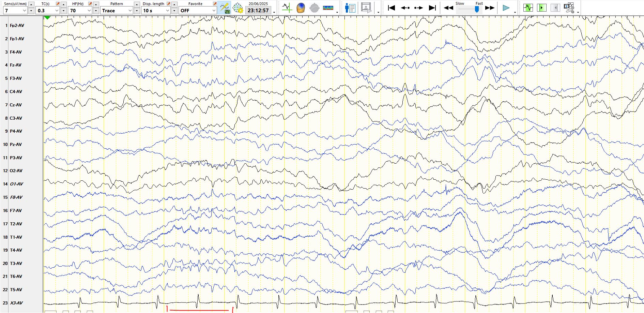Edit the HF(Hz) setting pencil icon
Viewport: 644px width, 313px height.
coord(90,4)
